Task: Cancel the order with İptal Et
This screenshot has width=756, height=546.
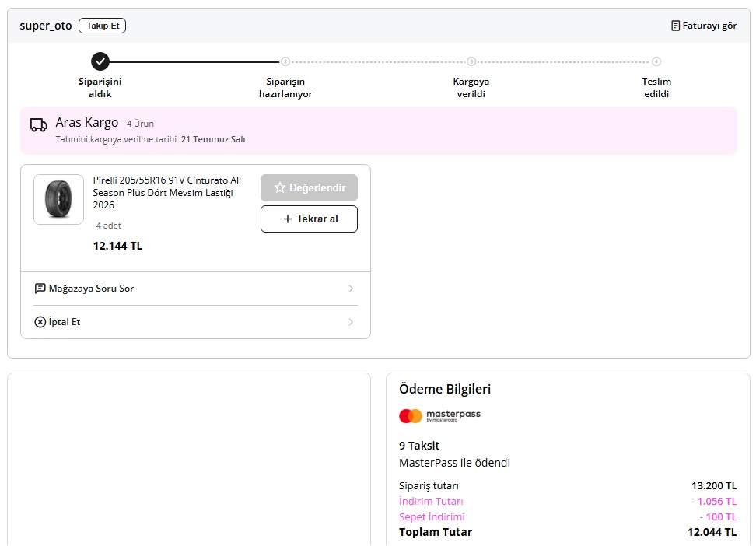Action: point(195,322)
